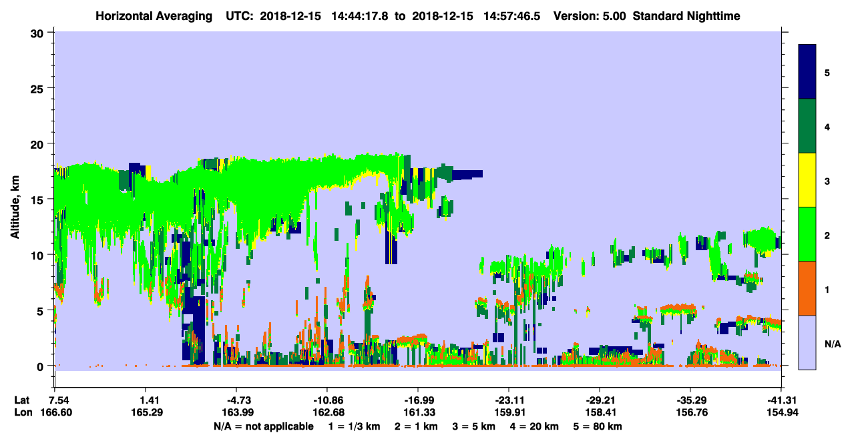Click the 'Version: 5.00' text in the title
The image size is (868, 445).
[x=588, y=16]
